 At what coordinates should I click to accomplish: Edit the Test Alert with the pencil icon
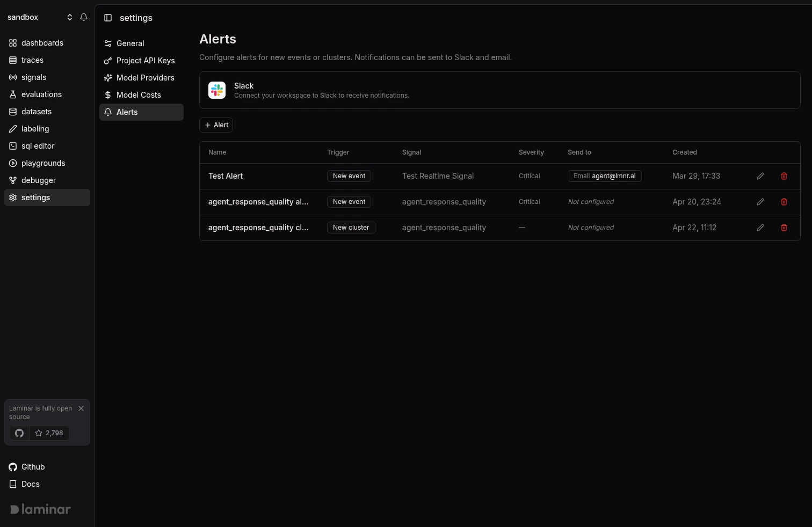(760, 175)
